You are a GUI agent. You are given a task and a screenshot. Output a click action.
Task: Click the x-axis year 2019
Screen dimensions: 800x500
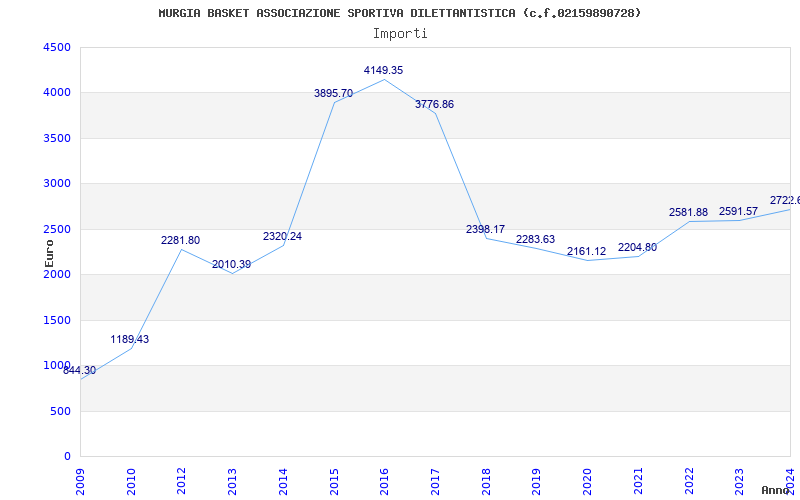pos(537,482)
